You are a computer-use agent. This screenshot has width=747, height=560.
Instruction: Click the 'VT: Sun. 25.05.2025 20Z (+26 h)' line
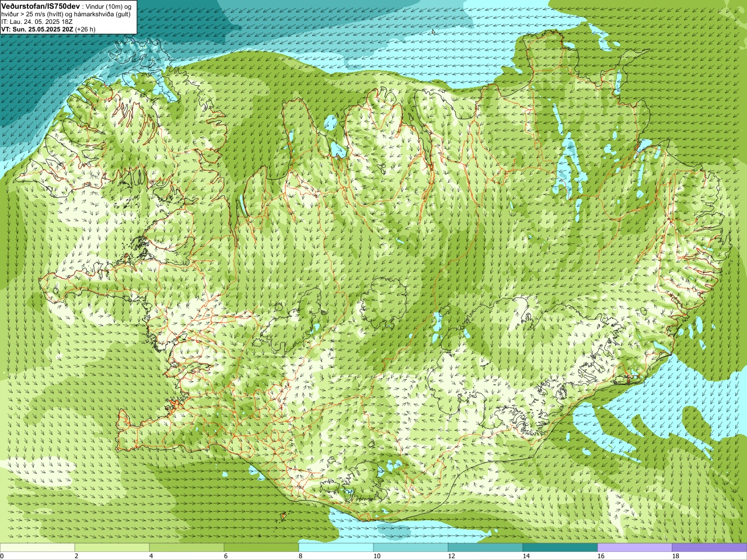tap(48, 29)
